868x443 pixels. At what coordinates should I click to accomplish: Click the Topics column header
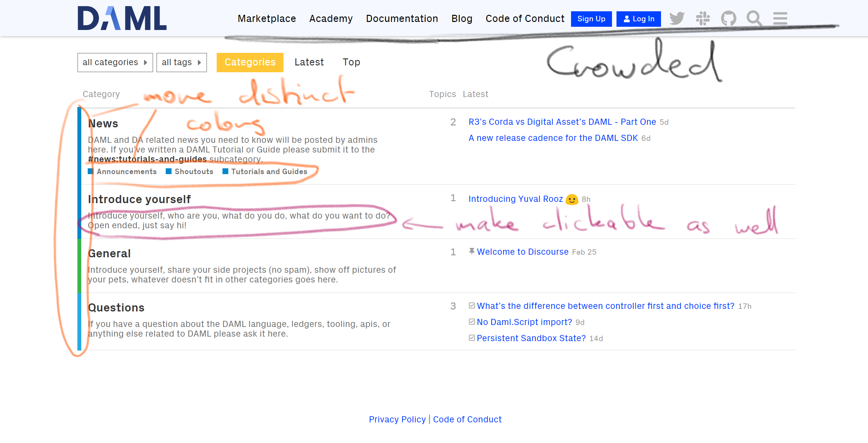(x=442, y=94)
